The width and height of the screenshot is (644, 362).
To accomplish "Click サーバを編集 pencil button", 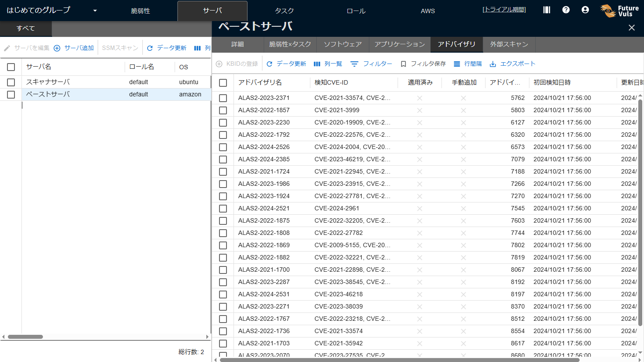I will pyautogui.click(x=27, y=48).
